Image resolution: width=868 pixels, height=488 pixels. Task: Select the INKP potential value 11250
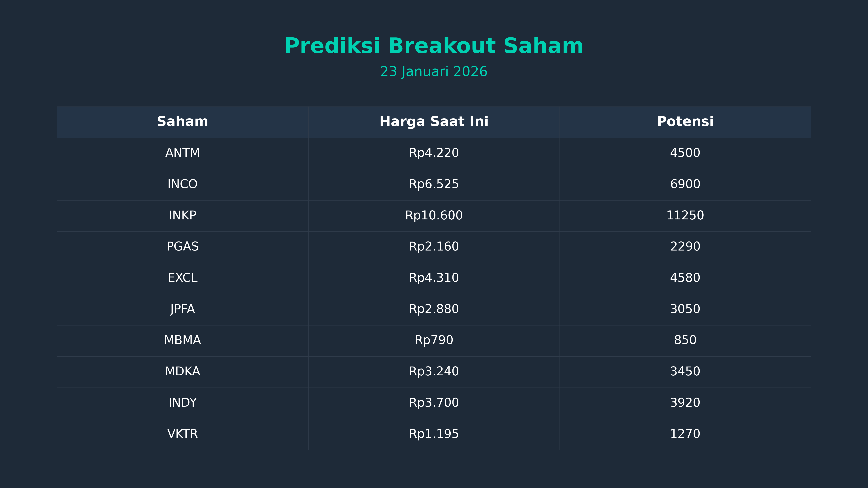pos(685,216)
